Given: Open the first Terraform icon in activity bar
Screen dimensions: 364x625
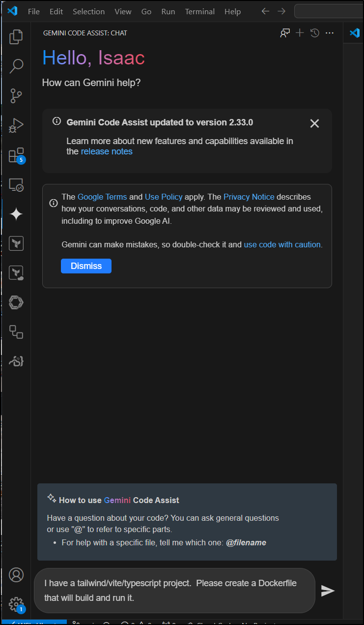Looking at the screenshot, I should (16, 243).
